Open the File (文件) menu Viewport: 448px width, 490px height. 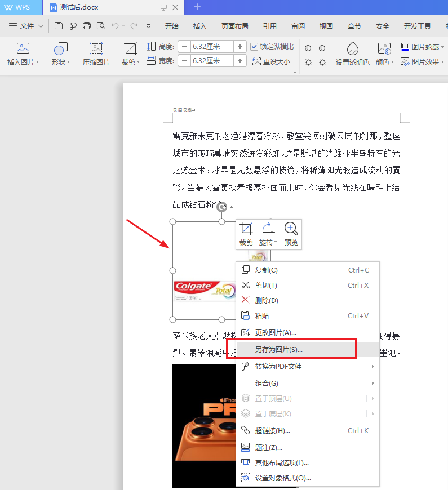point(26,26)
